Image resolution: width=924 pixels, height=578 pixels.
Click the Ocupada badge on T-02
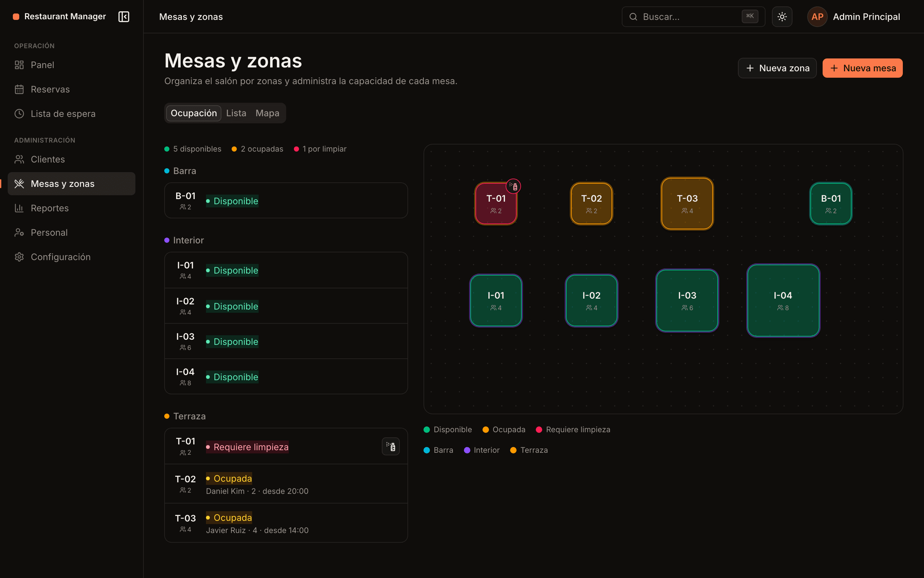click(x=229, y=478)
